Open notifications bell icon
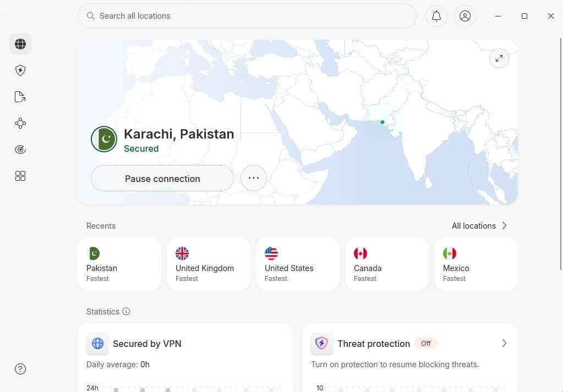 [436, 16]
